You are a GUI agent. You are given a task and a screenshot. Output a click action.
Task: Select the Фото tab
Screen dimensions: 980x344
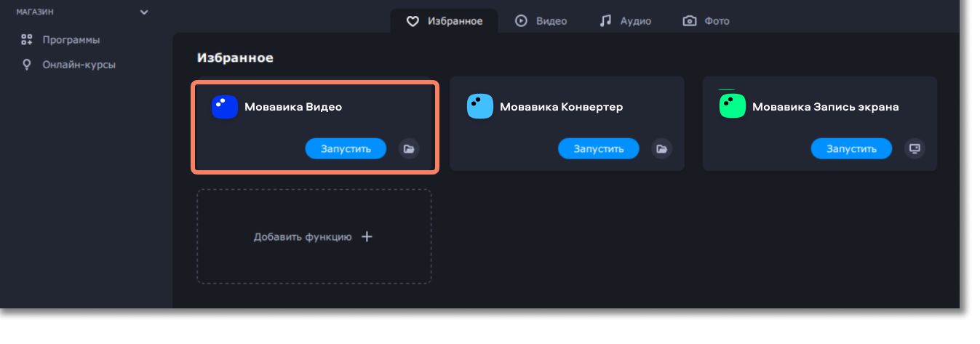click(x=706, y=21)
